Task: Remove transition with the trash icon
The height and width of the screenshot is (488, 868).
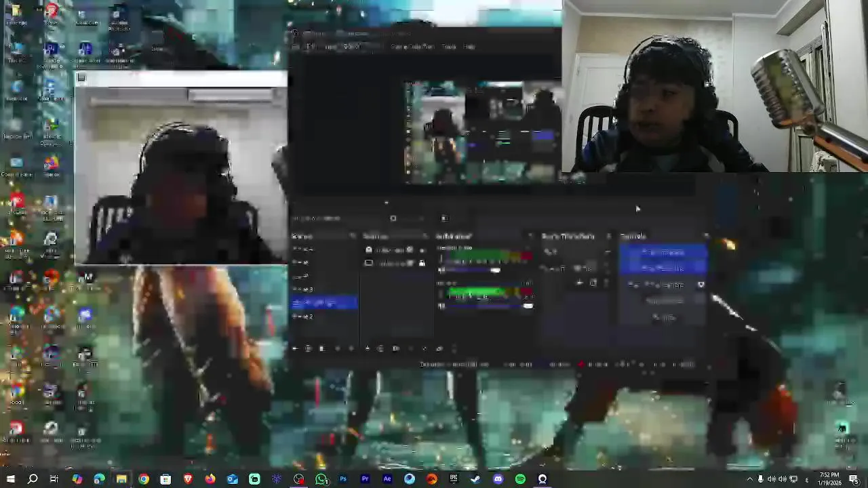Action: (x=593, y=283)
